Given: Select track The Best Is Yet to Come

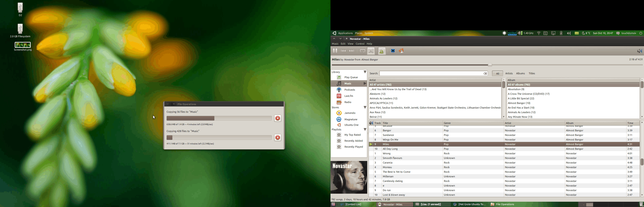Looking at the screenshot, I should click(x=504, y=172).
